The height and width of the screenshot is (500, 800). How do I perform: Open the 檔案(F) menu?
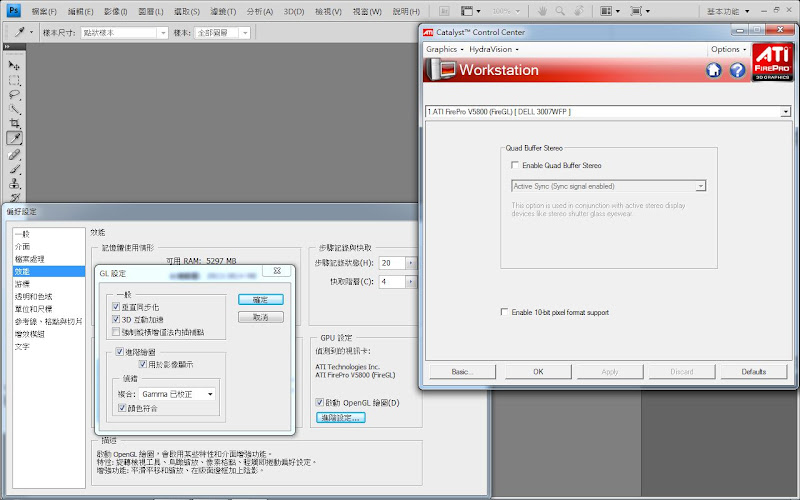tap(44, 11)
